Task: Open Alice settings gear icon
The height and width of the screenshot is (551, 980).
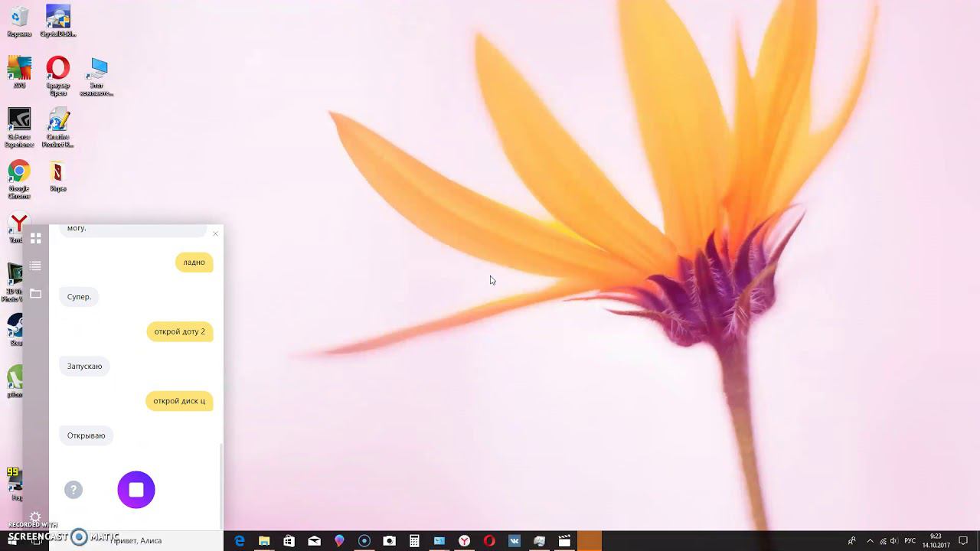Action: coord(34,517)
